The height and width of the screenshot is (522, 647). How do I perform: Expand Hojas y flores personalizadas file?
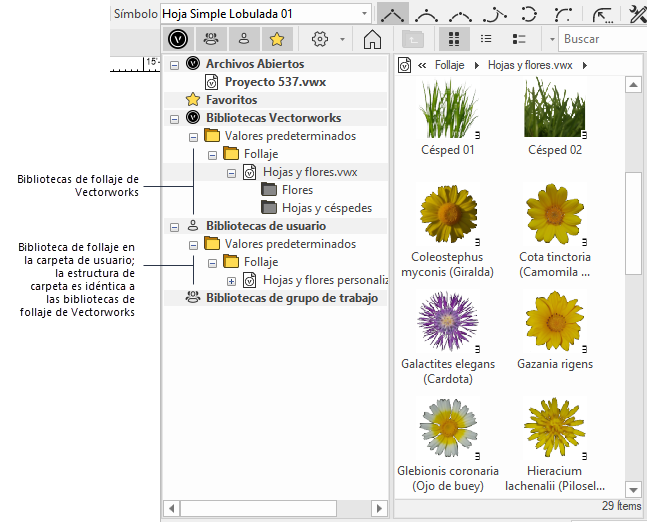[x=232, y=280]
